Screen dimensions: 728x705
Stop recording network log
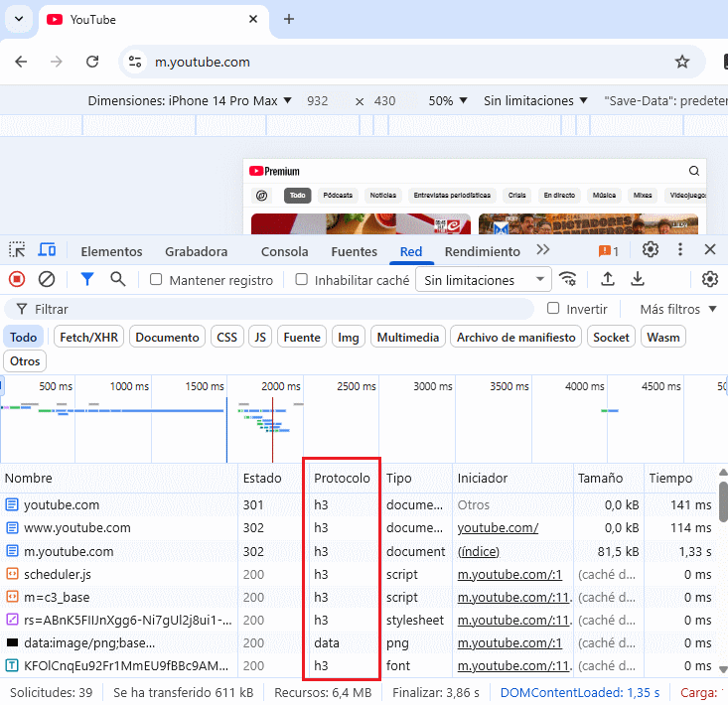[17, 279]
